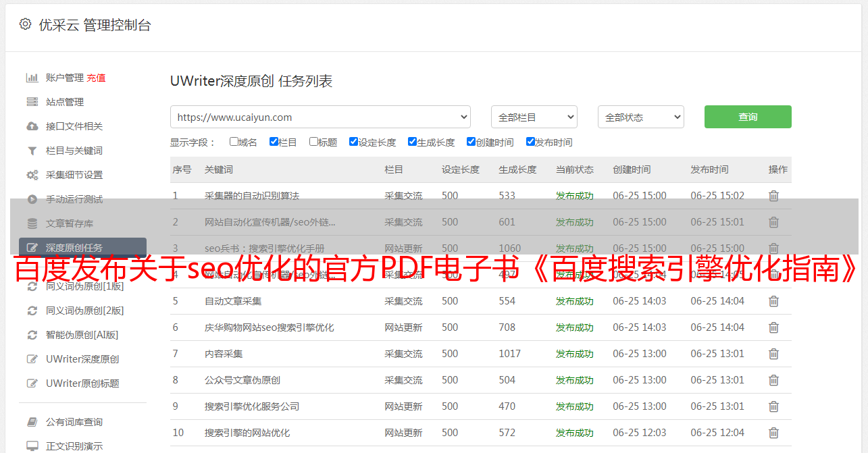868x453 pixels.
Task: Delete task row 自动文章采集
Action: [x=773, y=301]
